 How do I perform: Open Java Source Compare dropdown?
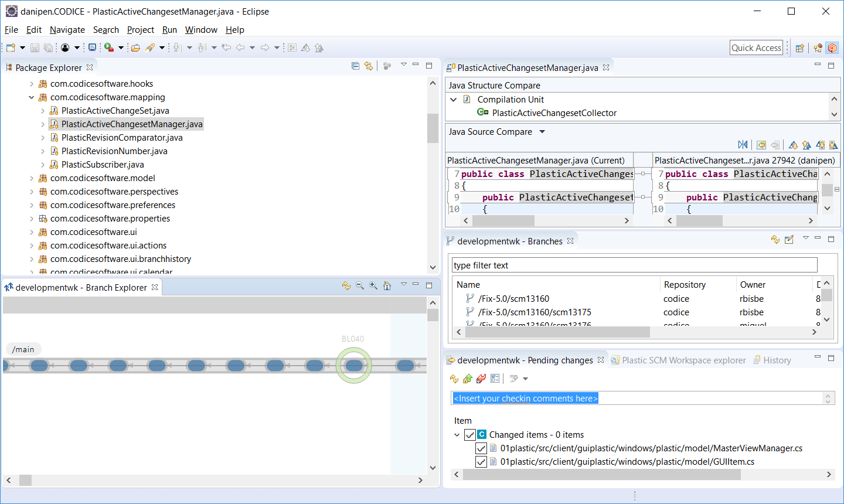pyautogui.click(x=542, y=132)
